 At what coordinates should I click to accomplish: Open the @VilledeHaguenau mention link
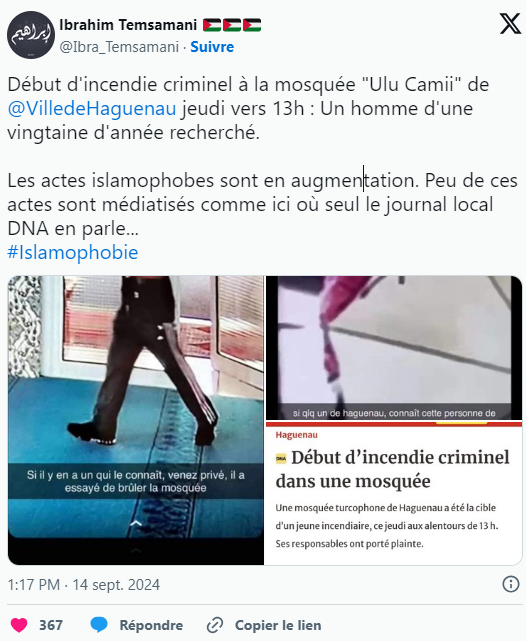pyautogui.click(x=92, y=108)
